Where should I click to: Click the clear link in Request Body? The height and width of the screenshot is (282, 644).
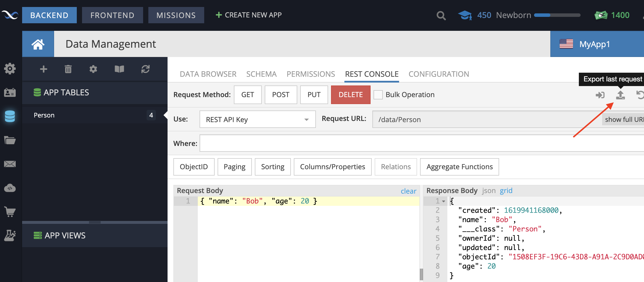point(408,191)
